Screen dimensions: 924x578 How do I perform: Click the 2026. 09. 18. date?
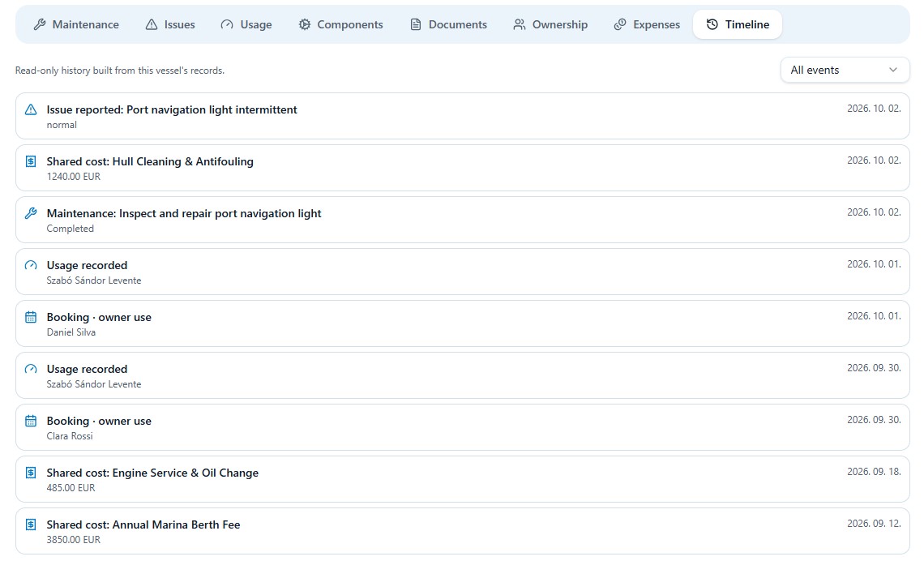click(x=874, y=471)
